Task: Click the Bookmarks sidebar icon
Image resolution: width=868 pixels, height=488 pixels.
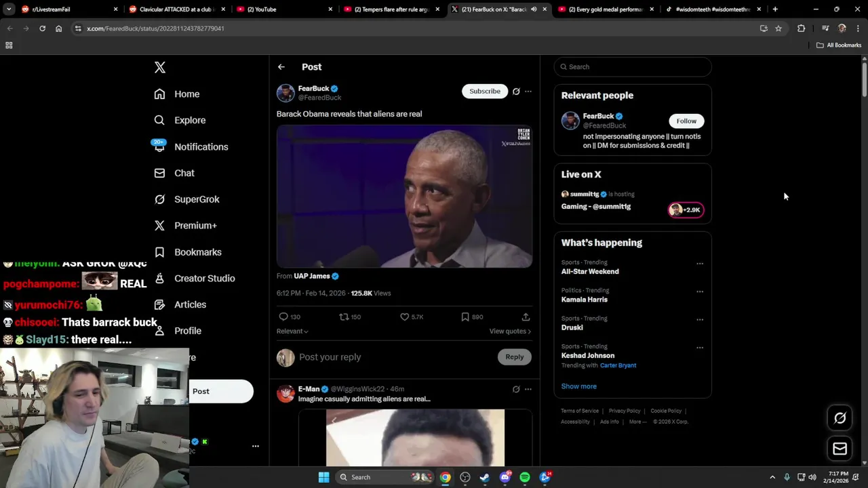Action: tap(159, 252)
